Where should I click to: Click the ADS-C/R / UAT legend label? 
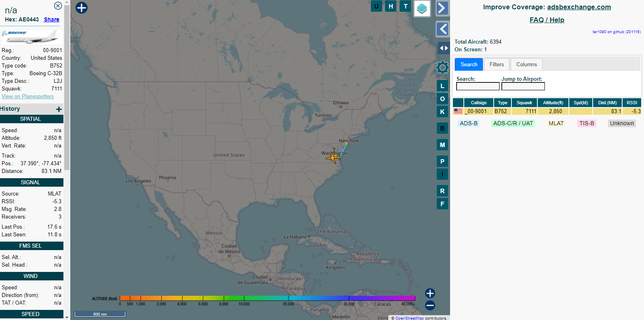tap(513, 123)
